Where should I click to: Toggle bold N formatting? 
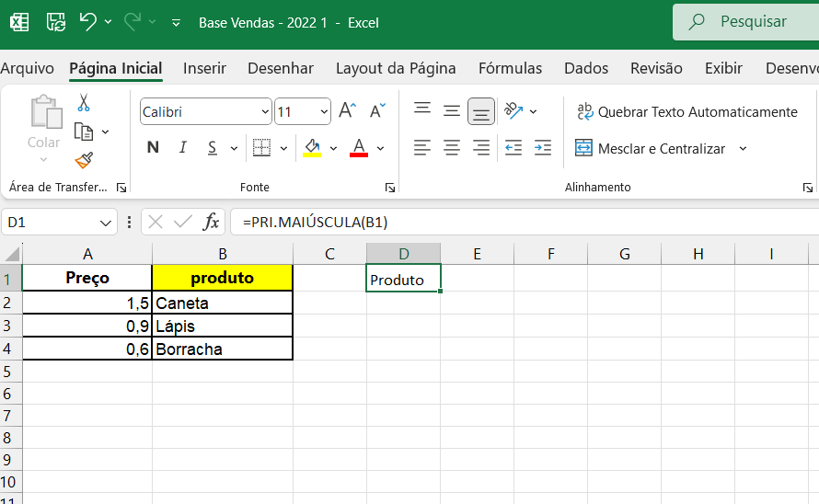[x=153, y=147]
